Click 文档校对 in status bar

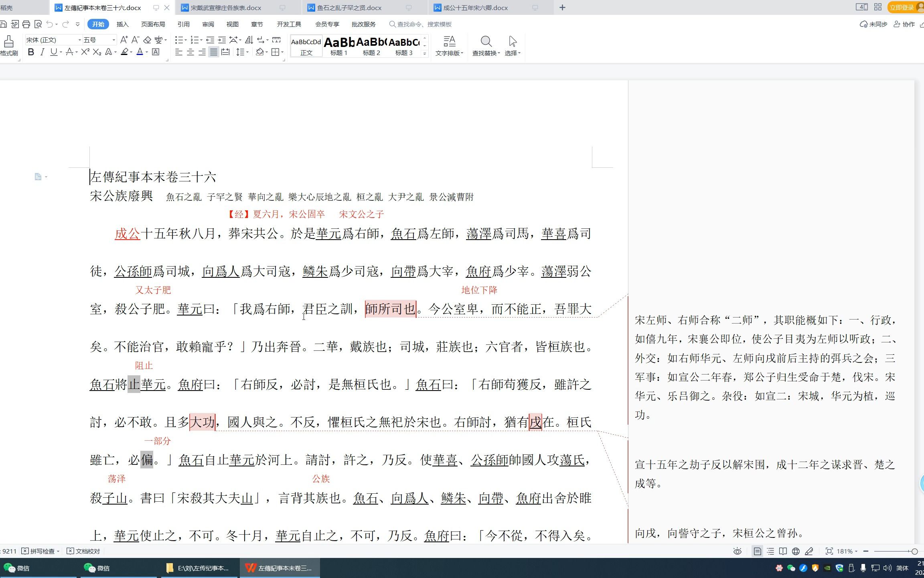click(x=83, y=551)
